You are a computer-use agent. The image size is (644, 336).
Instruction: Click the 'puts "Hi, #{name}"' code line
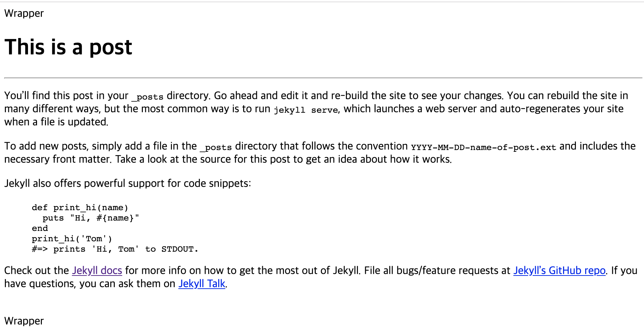[x=91, y=218]
